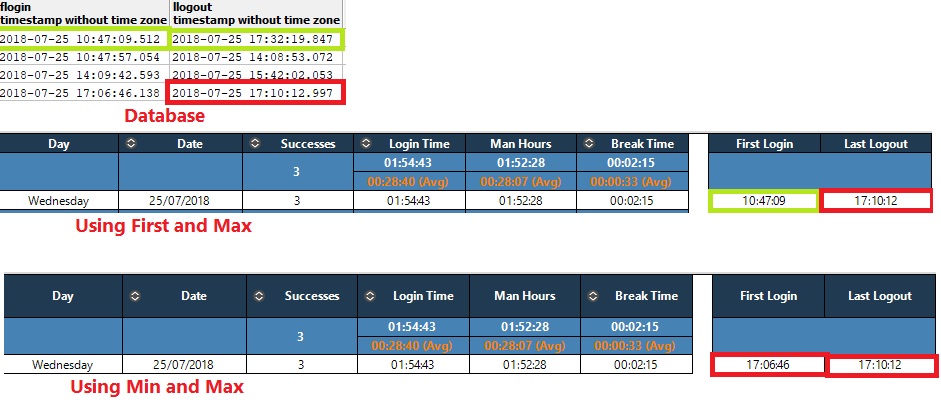Sort by Login Time in upper report

pyautogui.click(x=367, y=144)
